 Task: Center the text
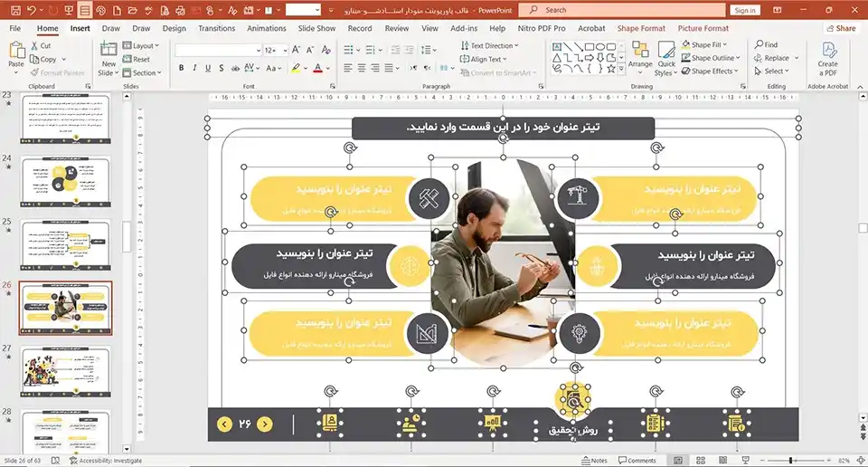[x=362, y=68]
